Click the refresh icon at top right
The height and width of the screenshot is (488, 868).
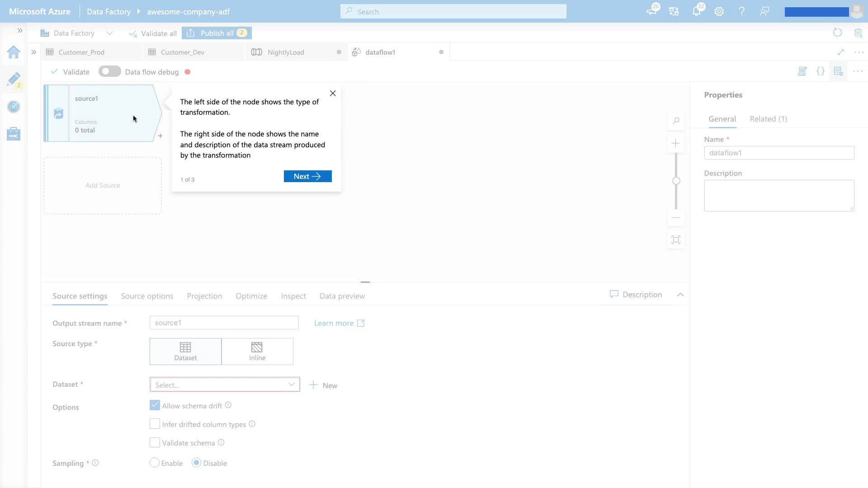click(x=837, y=33)
